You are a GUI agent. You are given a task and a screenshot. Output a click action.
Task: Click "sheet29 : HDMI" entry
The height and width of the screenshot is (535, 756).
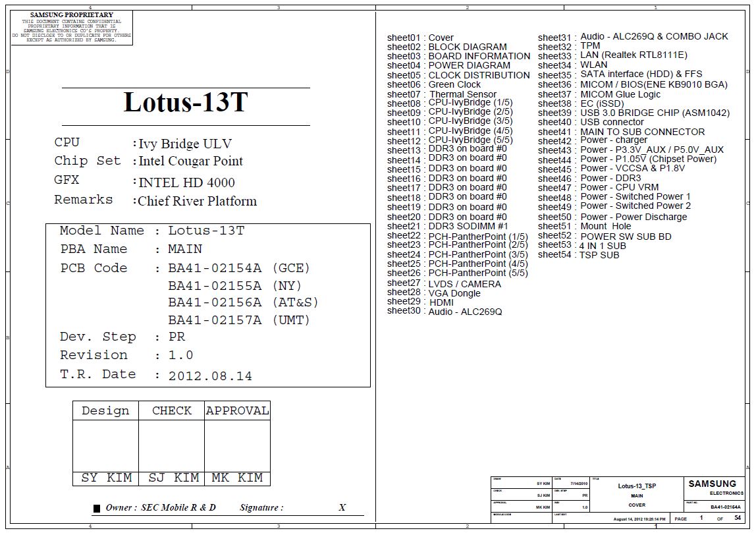click(420, 302)
